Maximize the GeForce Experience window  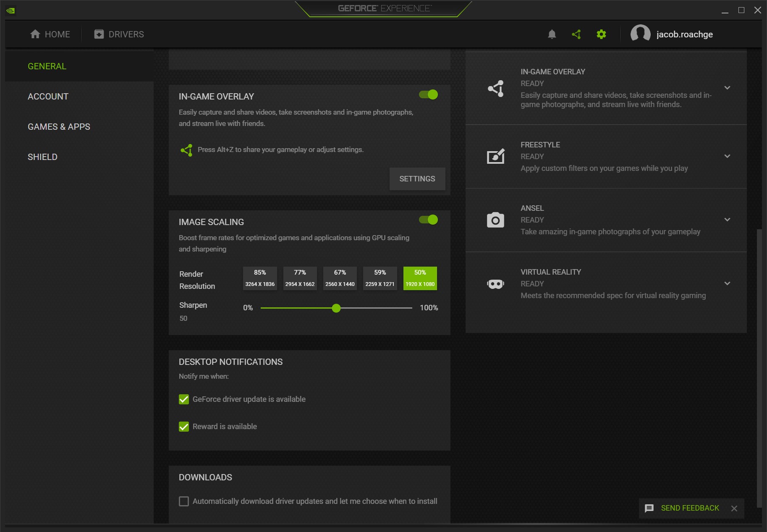(741, 10)
